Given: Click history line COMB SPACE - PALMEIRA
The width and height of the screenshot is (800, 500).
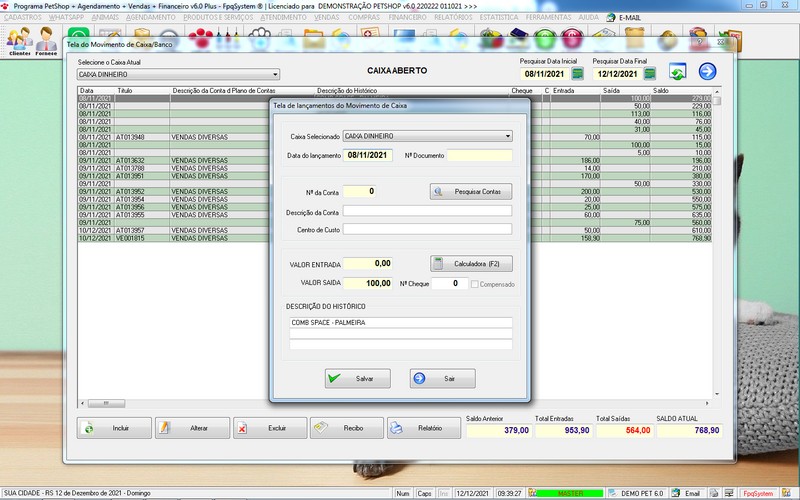Looking at the screenshot, I should pyautogui.click(x=401, y=322).
